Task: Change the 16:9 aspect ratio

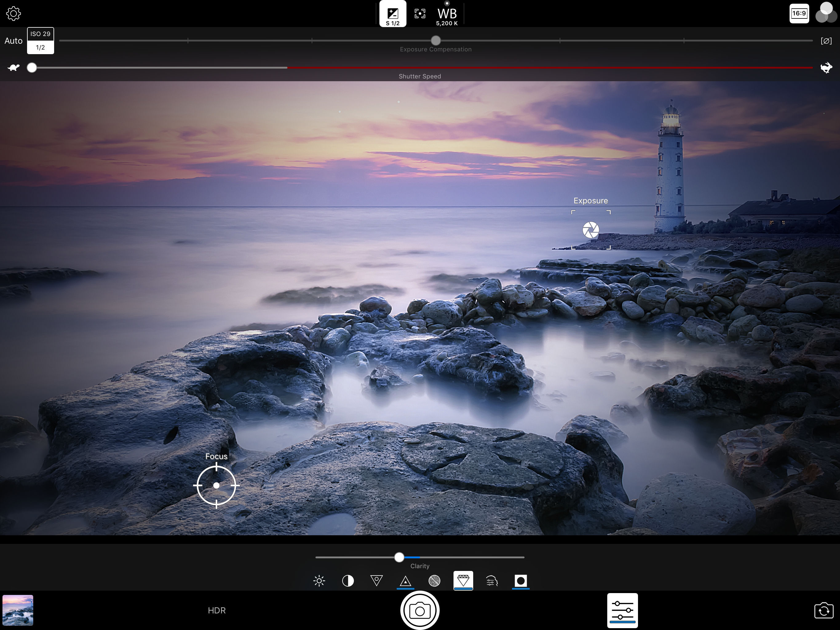Action: click(x=799, y=14)
